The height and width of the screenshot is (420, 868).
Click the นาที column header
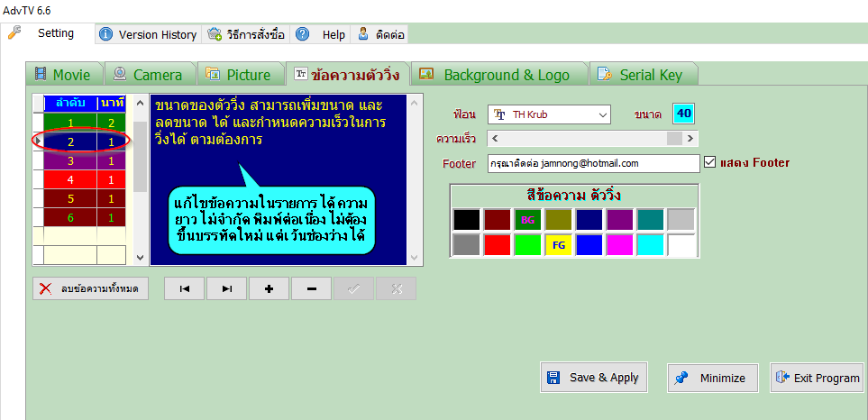tap(112, 103)
